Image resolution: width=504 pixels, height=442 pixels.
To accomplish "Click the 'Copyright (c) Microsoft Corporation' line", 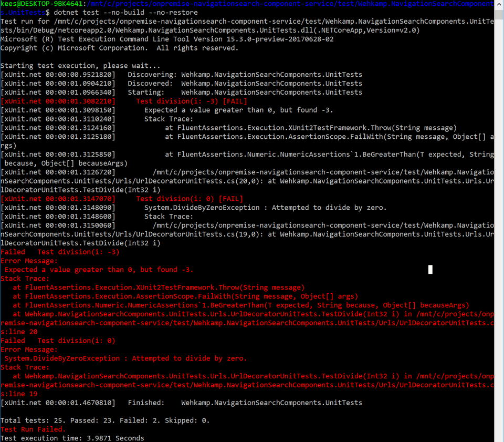I will [x=119, y=48].
